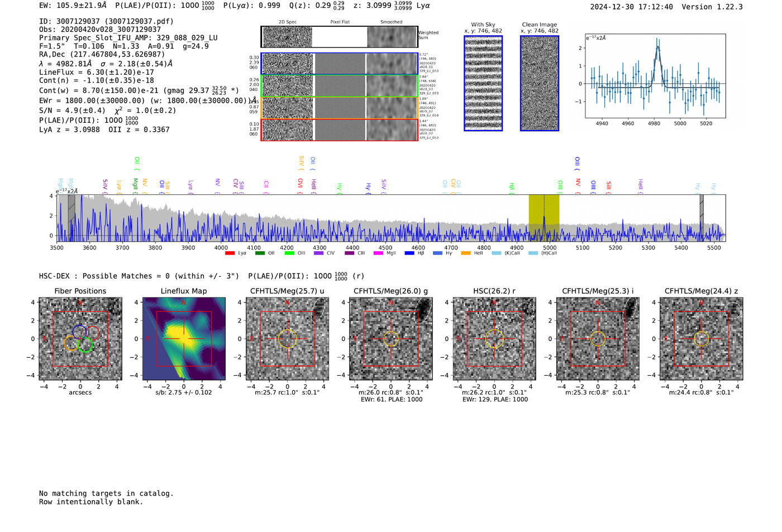Click the HSC-DEX Possible Matches text
This screenshot has width=782, height=532.
pos(139,276)
